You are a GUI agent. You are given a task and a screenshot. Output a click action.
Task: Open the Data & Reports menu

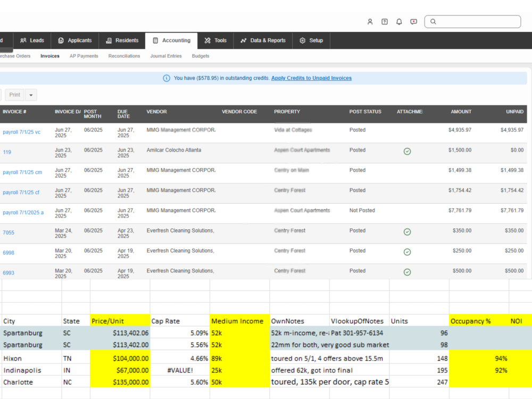pyautogui.click(x=263, y=40)
